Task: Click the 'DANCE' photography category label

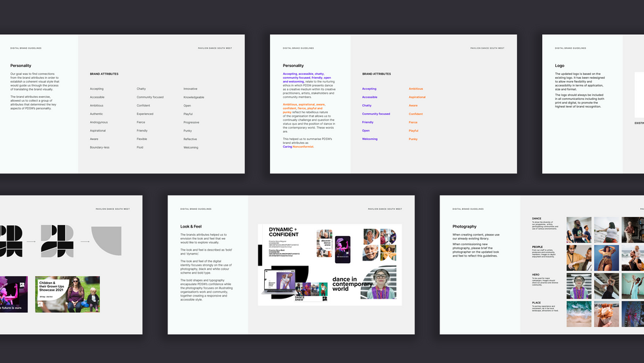Action: [536, 219]
